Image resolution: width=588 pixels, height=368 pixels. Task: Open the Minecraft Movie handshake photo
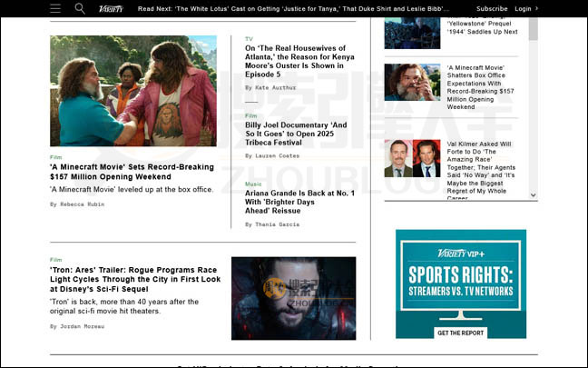point(133,91)
